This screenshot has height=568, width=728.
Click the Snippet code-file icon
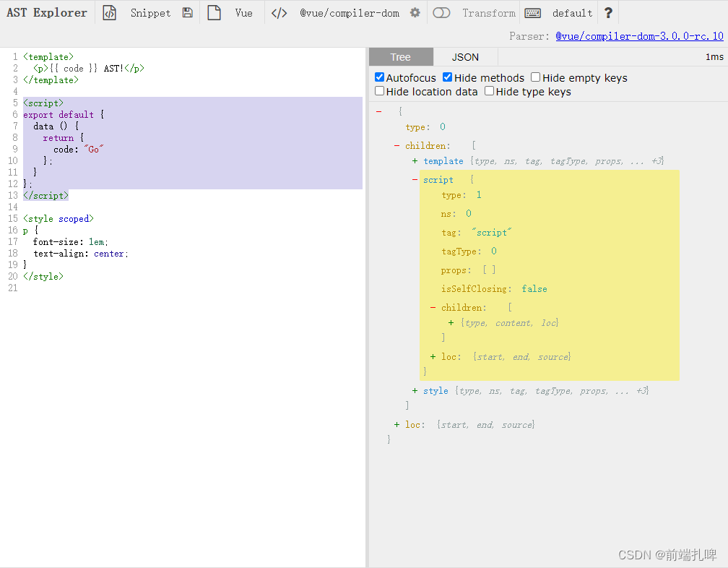pyautogui.click(x=110, y=13)
